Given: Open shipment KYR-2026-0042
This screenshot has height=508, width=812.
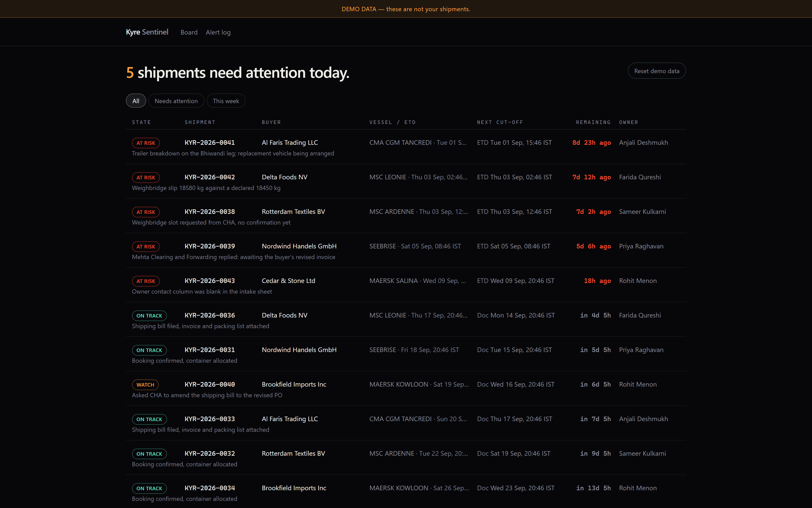Looking at the screenshot, I should [210, 177].
